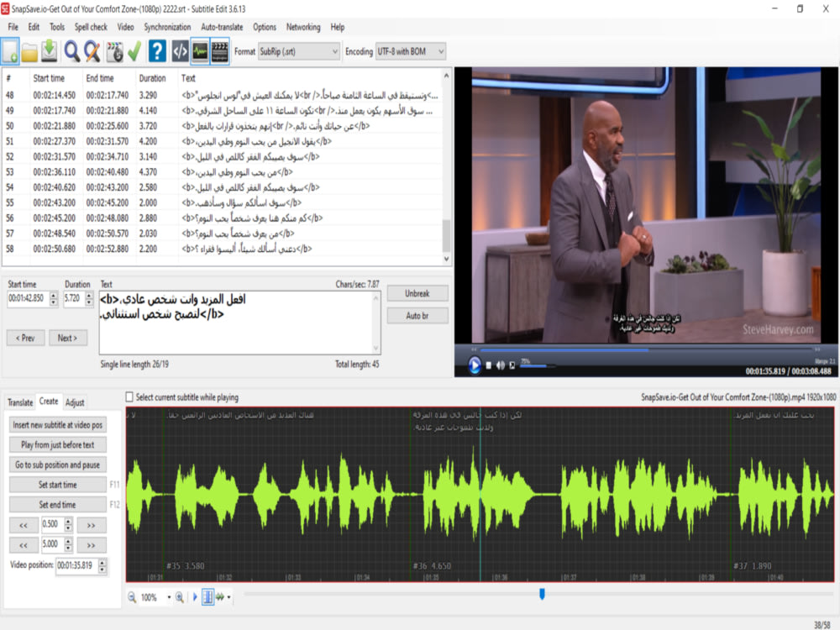Switch to source view with the </> icon

[x=179, y=50]
